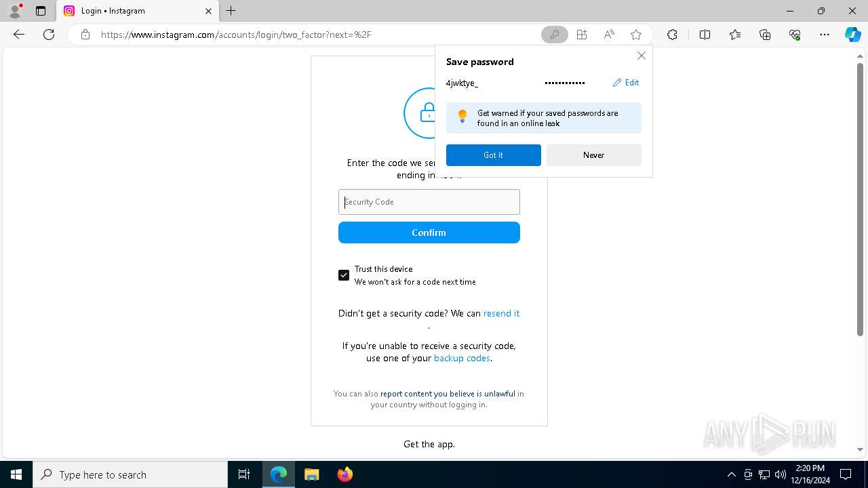
Task: Launch the Copilot sidebar icon
Action: [852, 35]
